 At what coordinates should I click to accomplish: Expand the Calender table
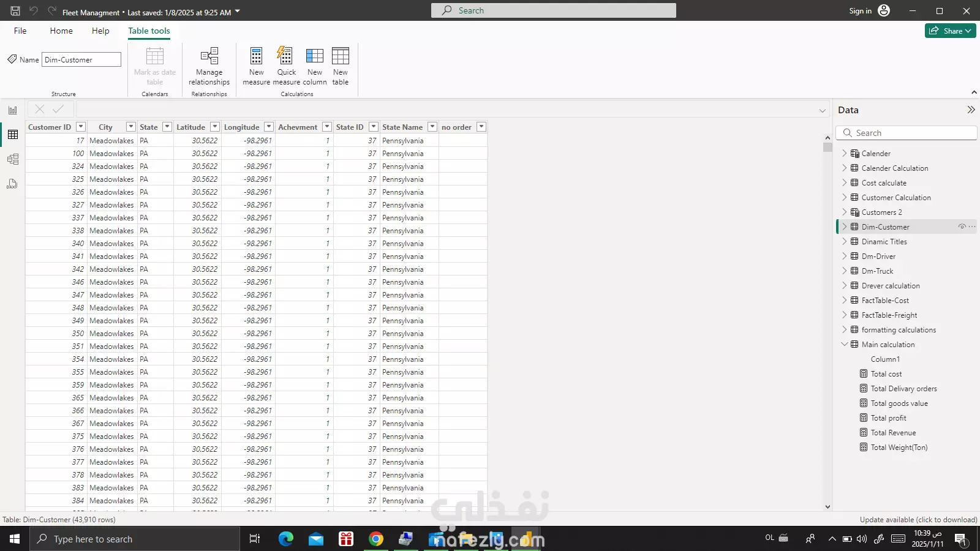click(x=844, y=153)
